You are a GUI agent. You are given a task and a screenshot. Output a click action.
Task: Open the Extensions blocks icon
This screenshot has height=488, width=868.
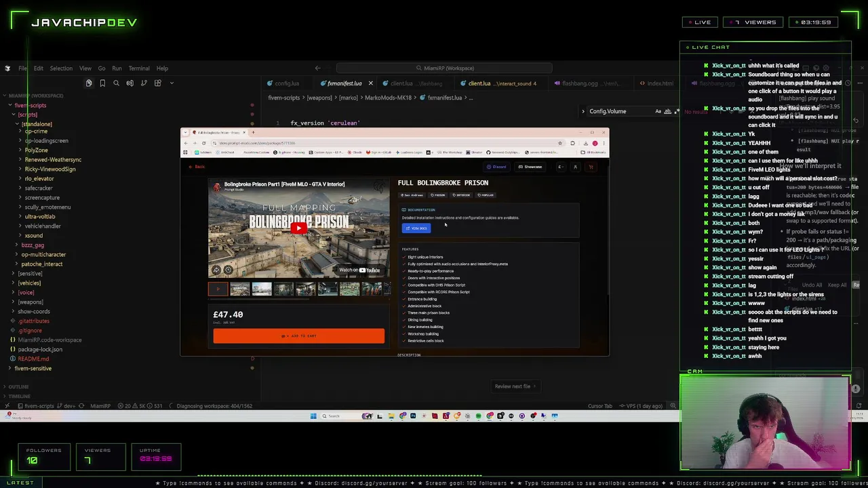click(158, 83)
